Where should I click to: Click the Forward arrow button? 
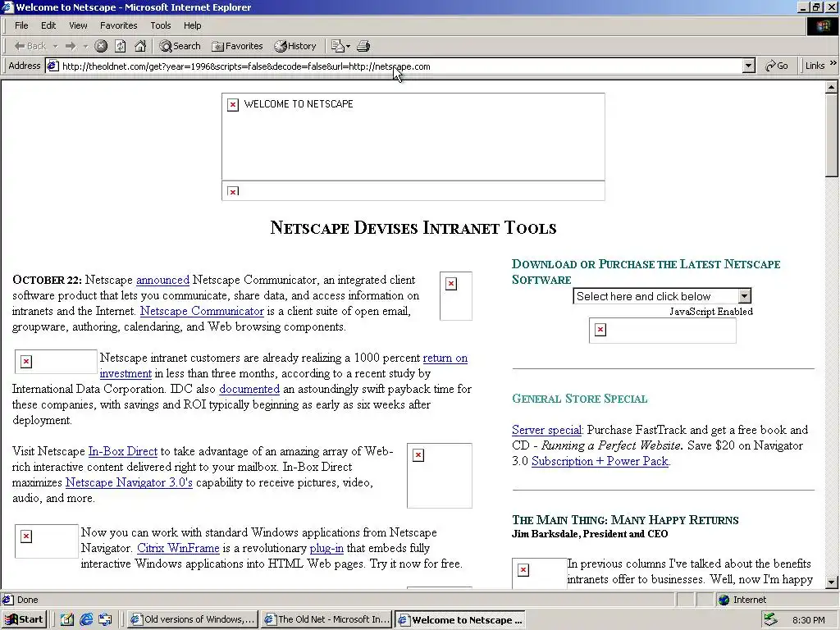pos(71,46)
